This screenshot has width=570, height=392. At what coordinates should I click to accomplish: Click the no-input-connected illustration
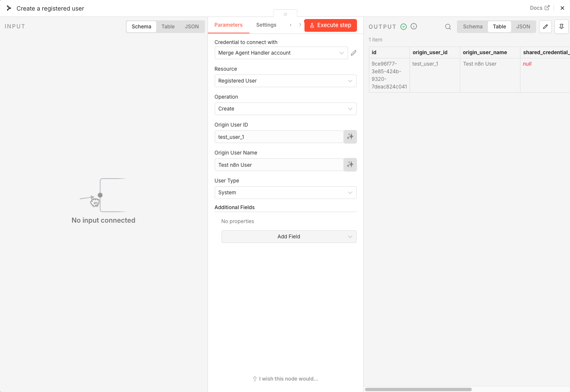click(x=103, y=195)
